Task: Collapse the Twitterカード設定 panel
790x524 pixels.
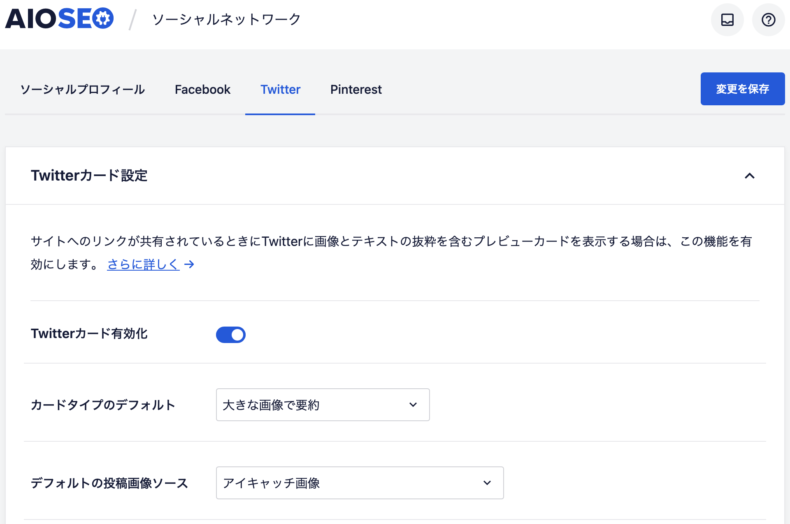Action: click(749, 176)
